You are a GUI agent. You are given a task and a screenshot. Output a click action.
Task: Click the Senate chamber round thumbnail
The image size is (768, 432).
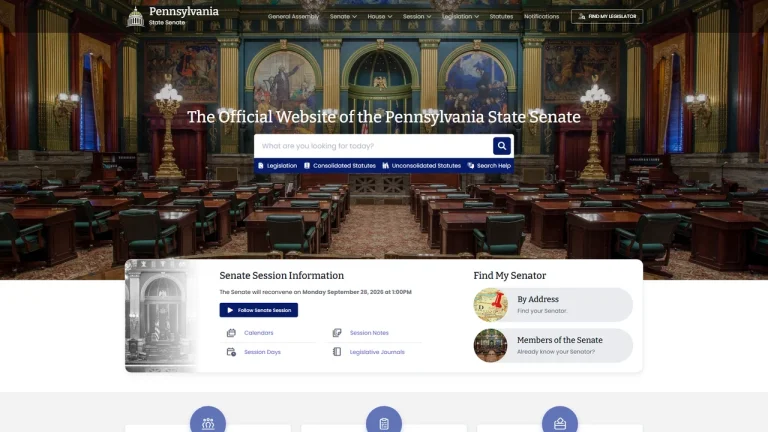pos(490,345)
